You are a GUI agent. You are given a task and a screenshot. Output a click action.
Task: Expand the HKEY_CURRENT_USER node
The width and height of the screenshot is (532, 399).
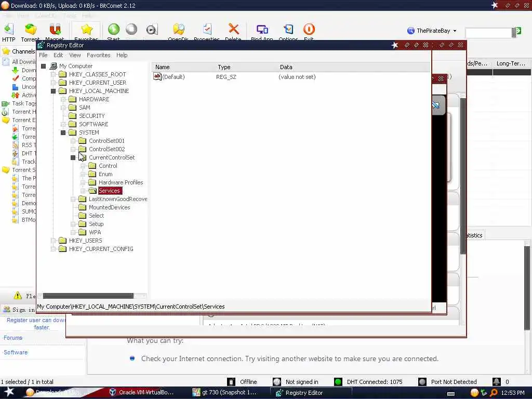[54, 83]
